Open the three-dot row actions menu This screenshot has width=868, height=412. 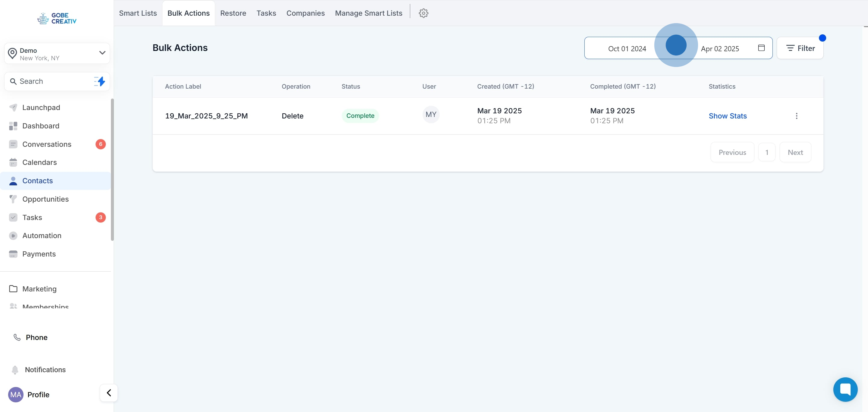[796, 116]
